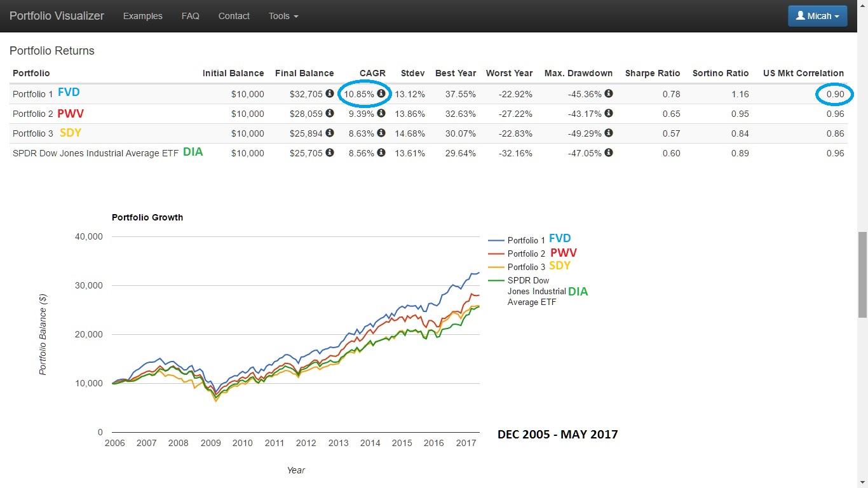Screen dimensions: 868x488
Task: Click the 14.68% Stdev value
Action: coord(410,133)
